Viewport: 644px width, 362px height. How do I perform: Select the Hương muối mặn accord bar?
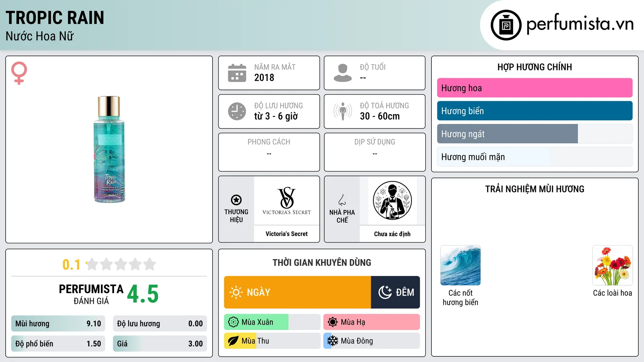(x=535, y=157)
